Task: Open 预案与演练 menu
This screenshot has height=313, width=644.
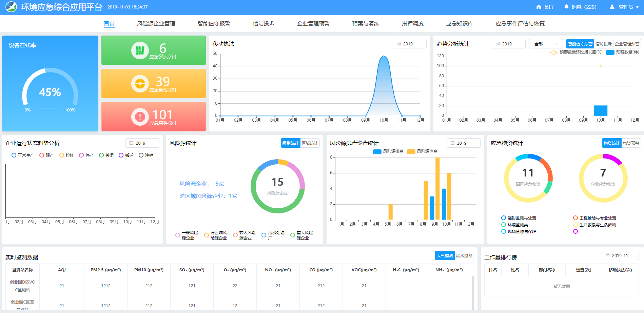Action: pyautogui.click(x=366, y=23)
